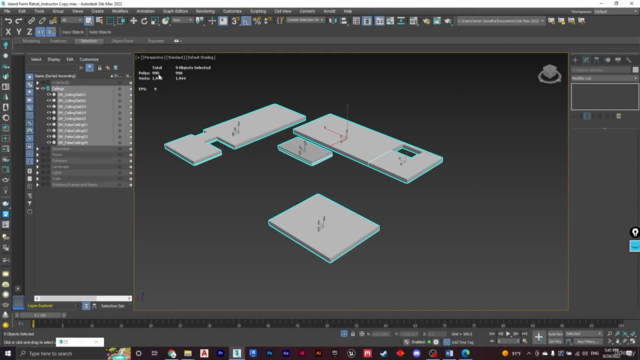Open the Render Setup teapot icon
The image size is (640, 360).
(426, 21)
